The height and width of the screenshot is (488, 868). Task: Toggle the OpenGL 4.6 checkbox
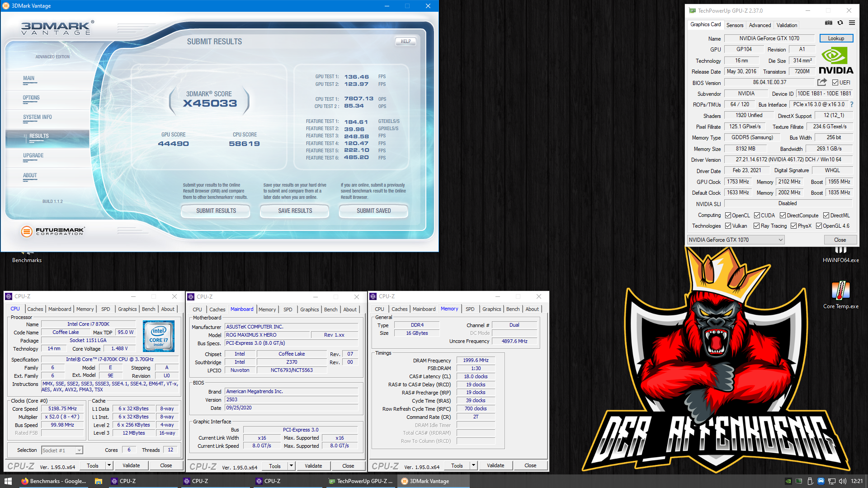[x=819, y=226]
